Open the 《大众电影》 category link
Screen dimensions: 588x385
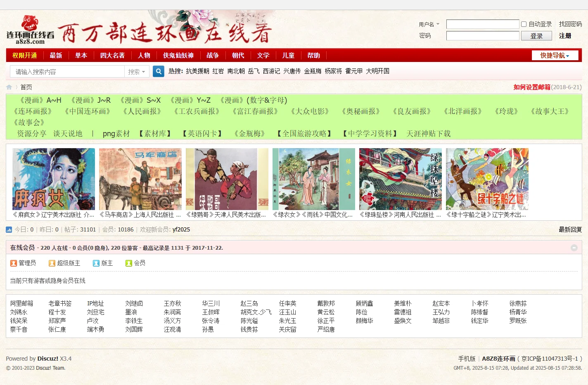coord(310,111)
